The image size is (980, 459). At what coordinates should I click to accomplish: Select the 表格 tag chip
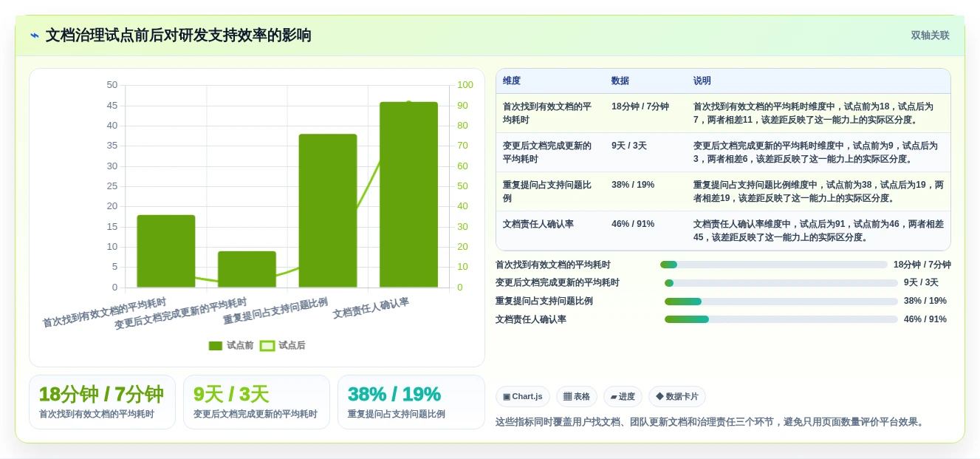[577, 396]
